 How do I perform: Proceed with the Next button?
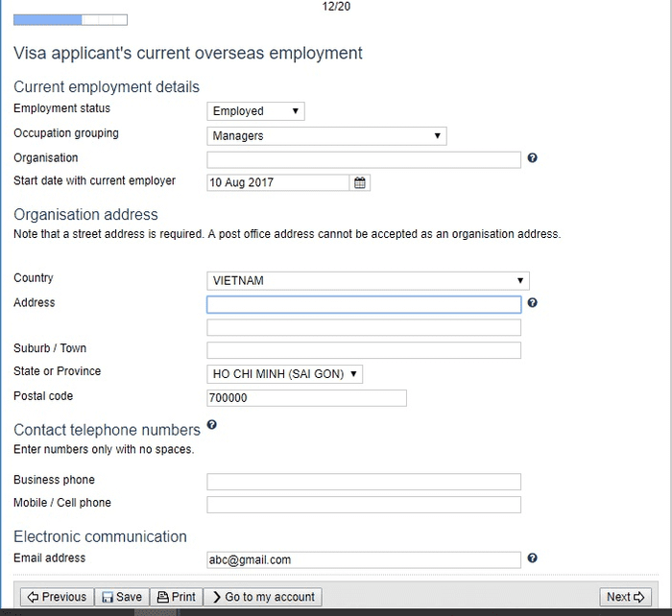[625, 597]
